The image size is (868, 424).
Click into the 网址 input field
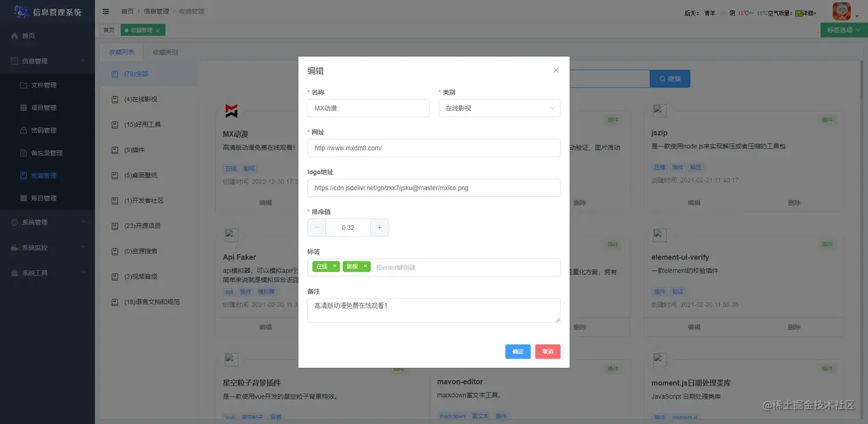(x=434, y=148)
